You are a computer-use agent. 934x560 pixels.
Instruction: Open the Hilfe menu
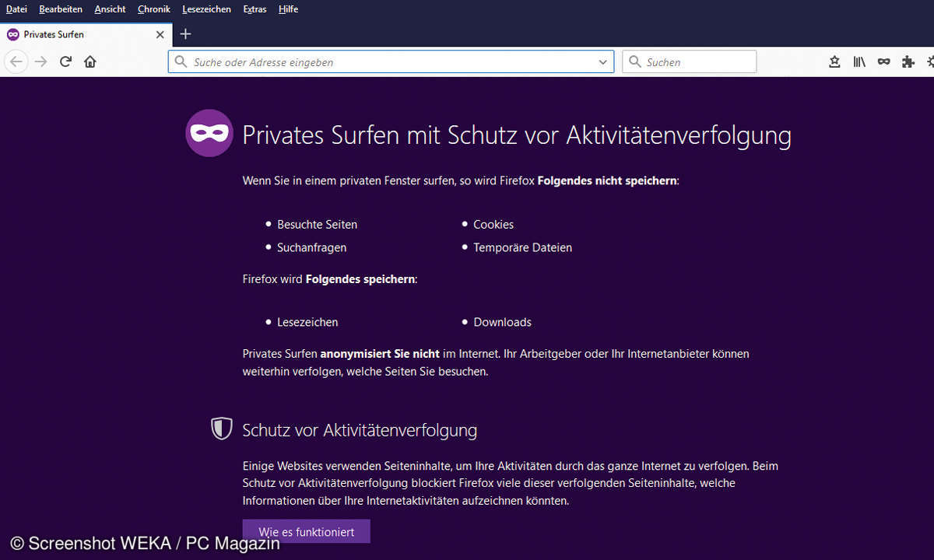tap(288, 9)
